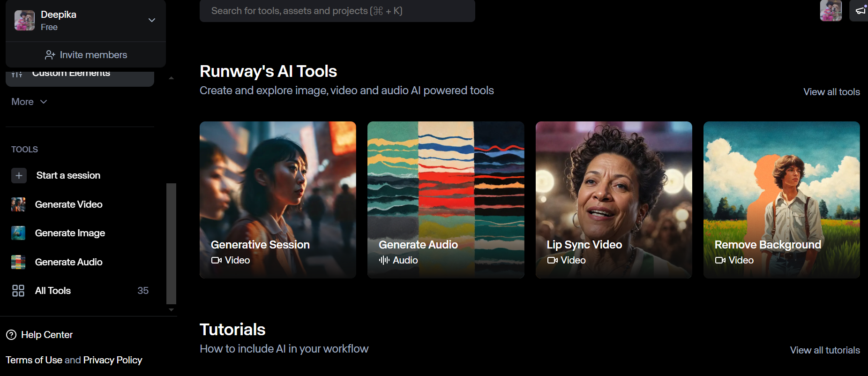
Task: Open the Generate Audio tool card
Action: [x=446, y=200]
